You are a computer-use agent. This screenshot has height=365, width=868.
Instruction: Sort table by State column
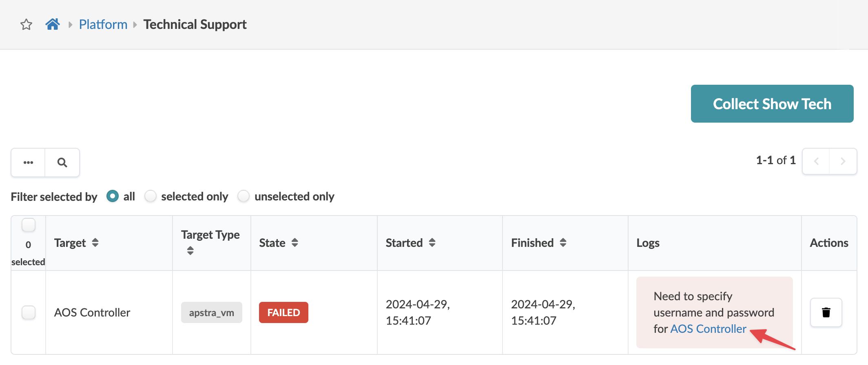pyautogui.click(x=294, y=243)
